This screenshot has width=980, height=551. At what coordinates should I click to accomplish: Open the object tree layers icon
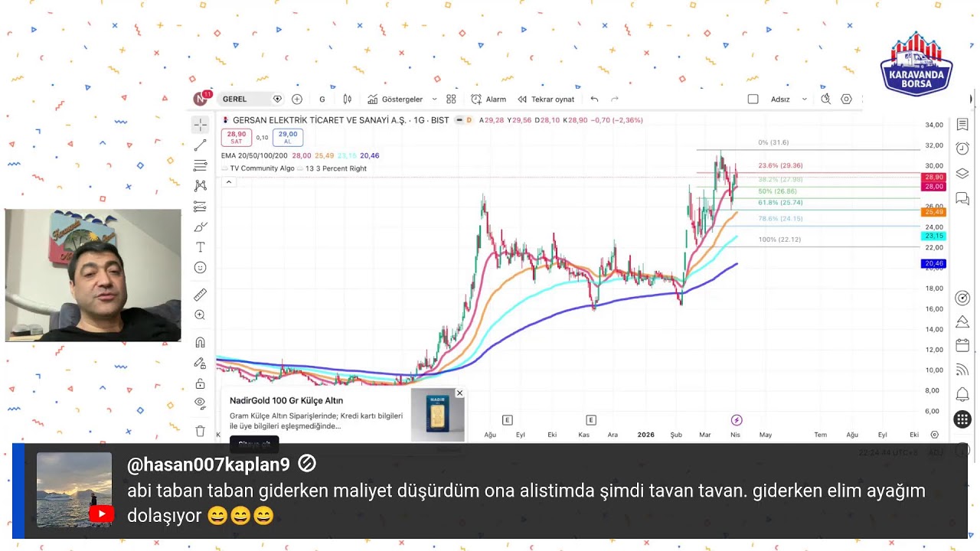[x=962, y=174]
